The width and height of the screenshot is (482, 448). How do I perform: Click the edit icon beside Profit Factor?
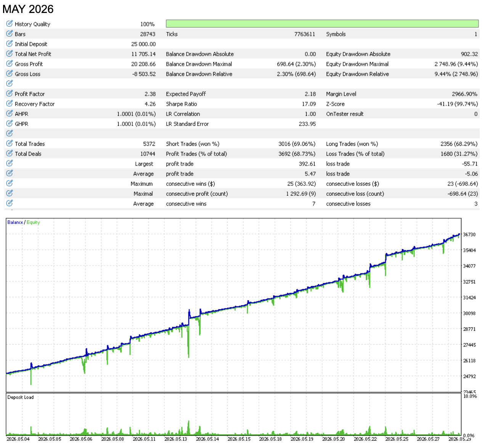coord(10,93)
